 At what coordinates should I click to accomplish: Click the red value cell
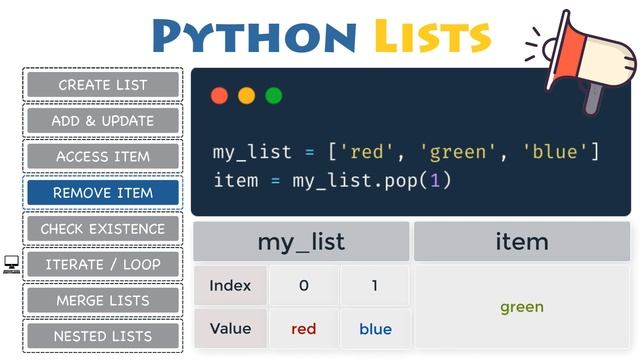[304, 329]
